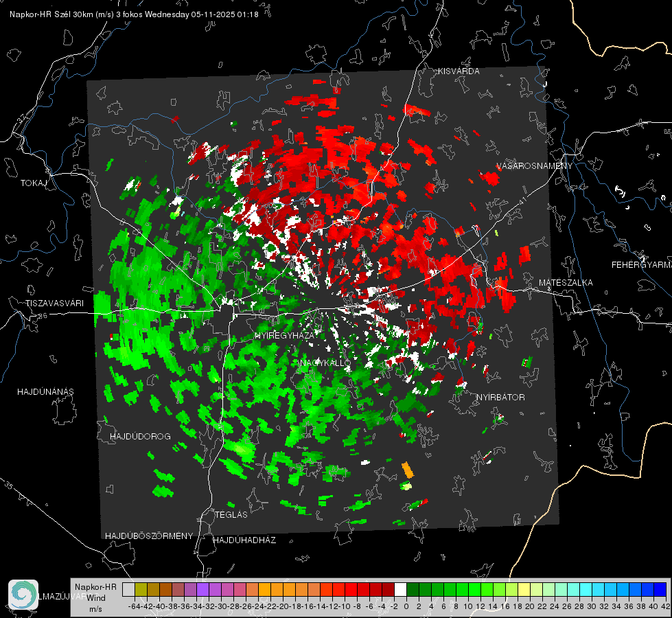
Task: Click road number 41 near Vásárosnamény
Action: 522,201
